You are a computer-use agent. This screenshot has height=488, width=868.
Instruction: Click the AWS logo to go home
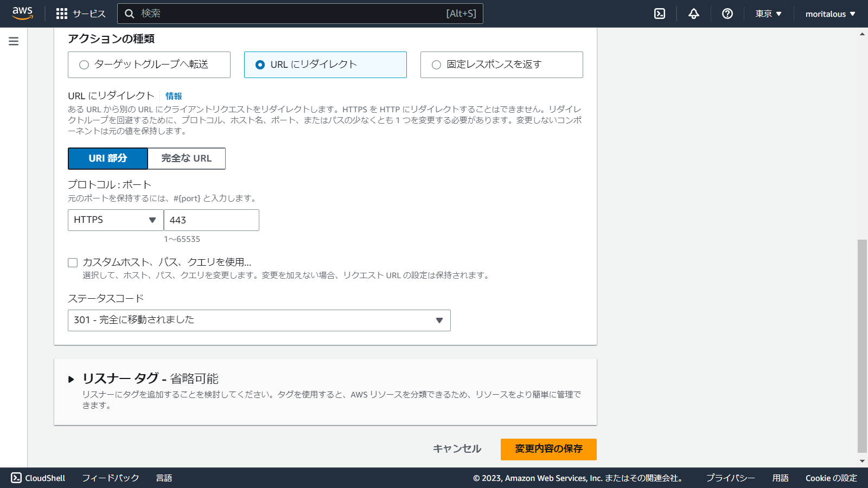pos(22,14)
